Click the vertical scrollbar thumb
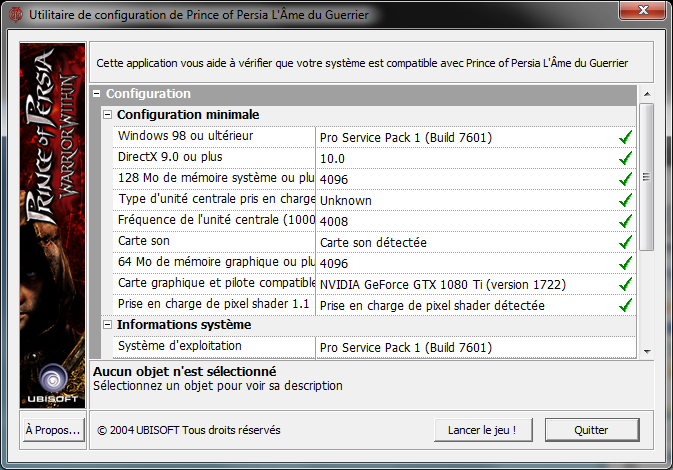This screenshot has height=470, width=673. [x=646, y=177]
